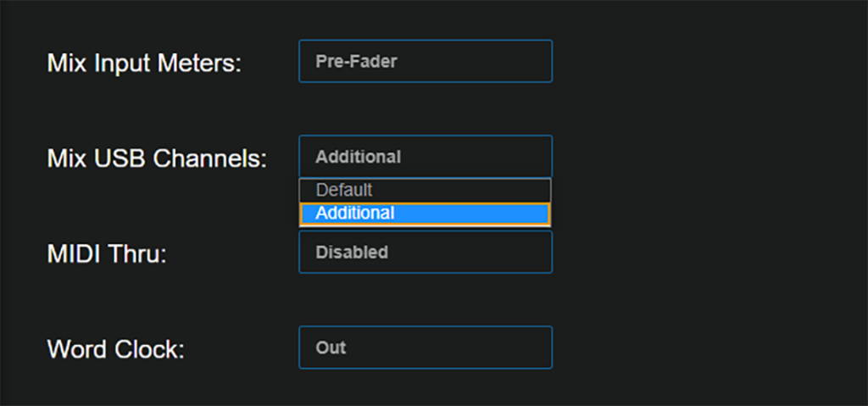The height and width of the screenshot is (406, 868).
Task: Switch USB channels mode to Default
Action: click(x=344, y=190)
